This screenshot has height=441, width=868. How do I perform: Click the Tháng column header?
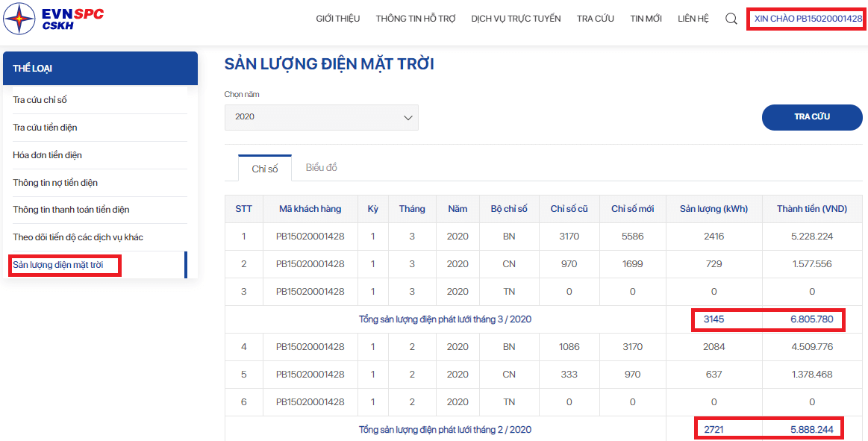(x=412, y=209)
